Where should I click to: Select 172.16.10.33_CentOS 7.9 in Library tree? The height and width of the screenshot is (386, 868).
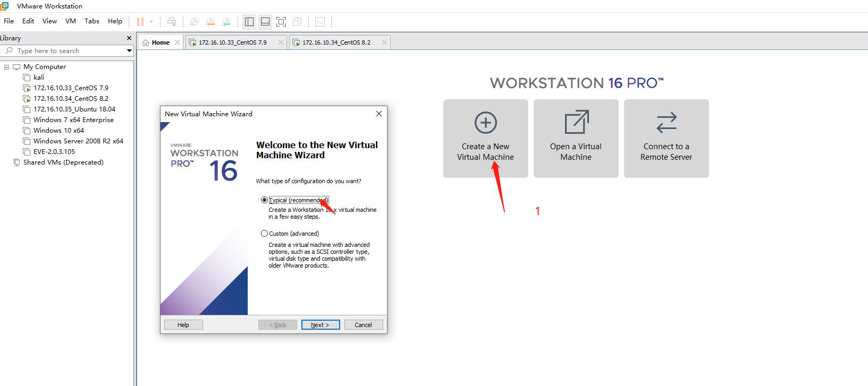(71, 88)
